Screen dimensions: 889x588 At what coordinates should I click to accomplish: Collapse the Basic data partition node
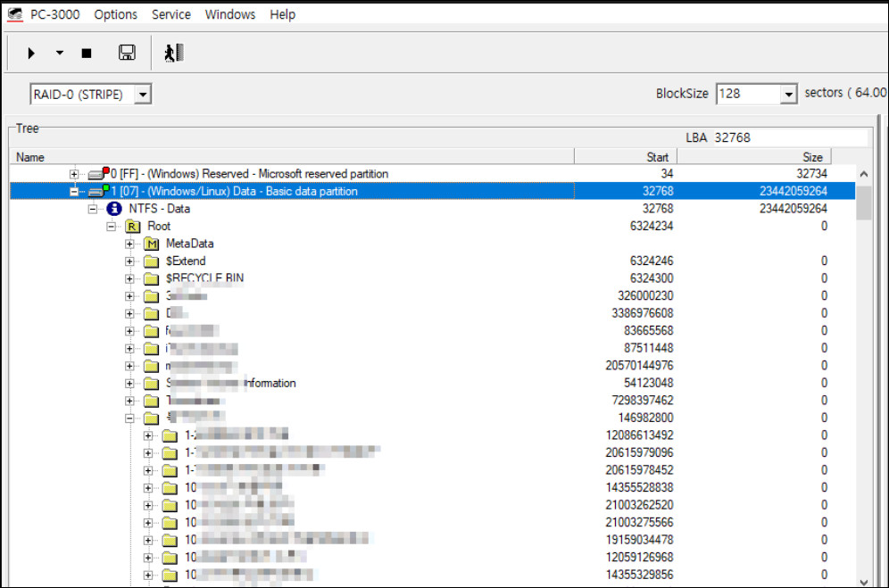(x=74, y=192)
